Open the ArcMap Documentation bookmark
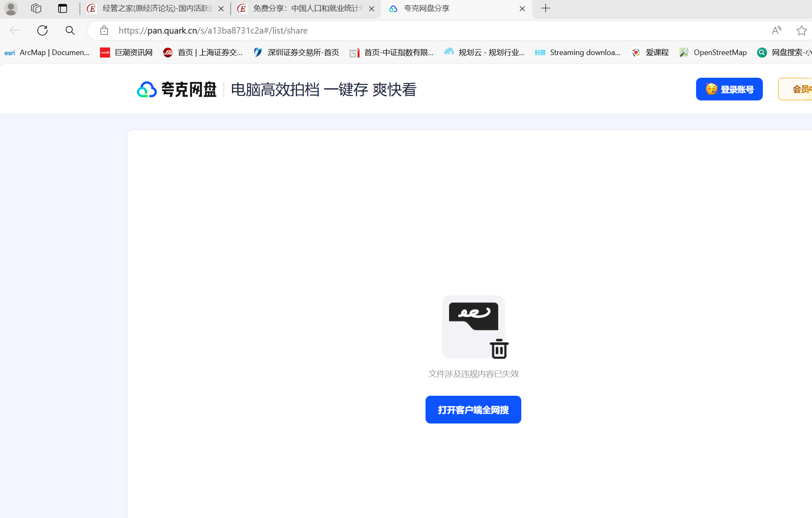Viewport: 812px width, 518px height. click(x=47, y=53)
